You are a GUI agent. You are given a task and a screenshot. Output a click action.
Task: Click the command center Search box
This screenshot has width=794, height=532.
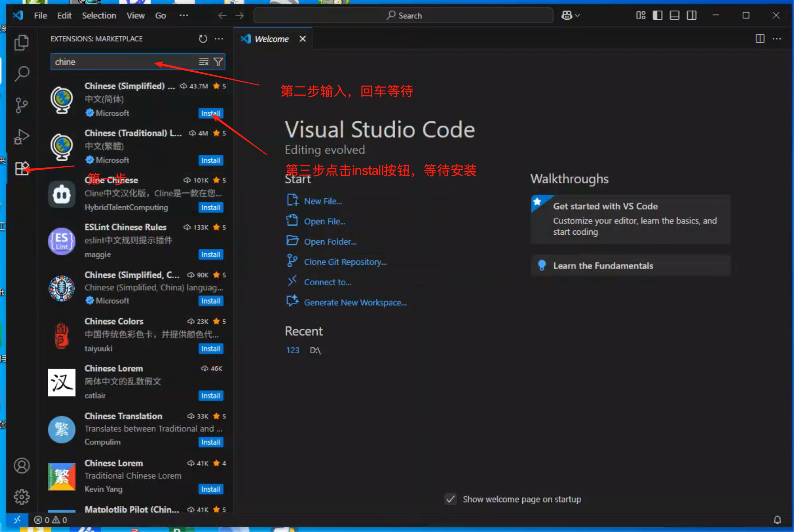403,15
